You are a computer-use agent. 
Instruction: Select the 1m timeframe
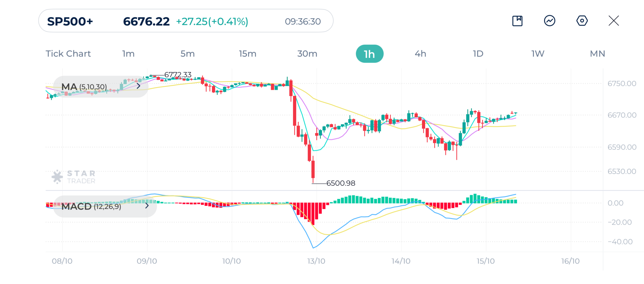(x=128, y=54)
